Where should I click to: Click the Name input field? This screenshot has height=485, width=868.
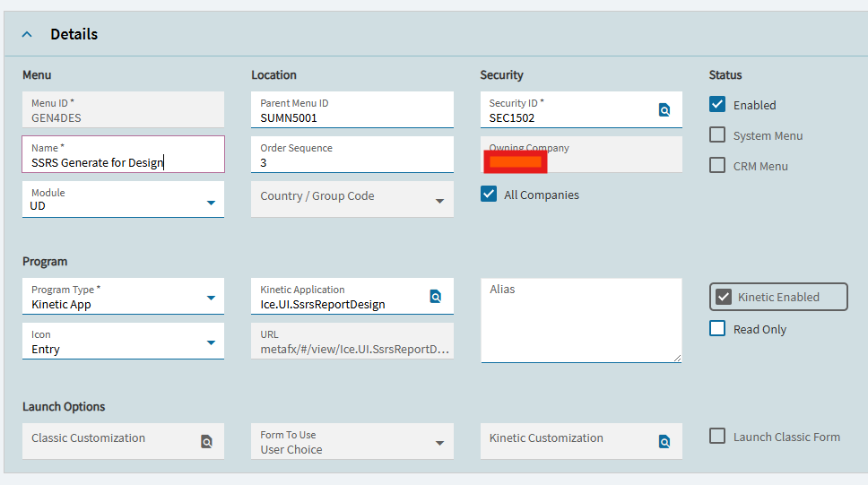(x=123, y=161)
